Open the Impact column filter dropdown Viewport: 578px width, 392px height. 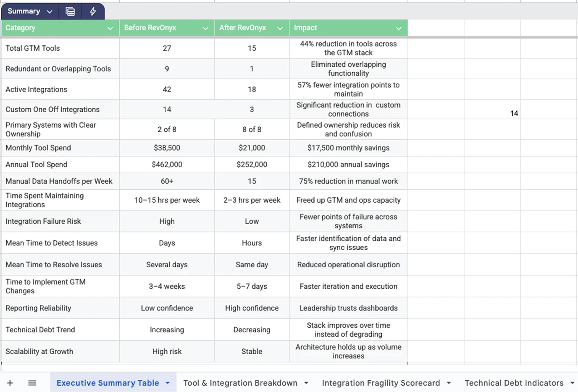[398, 28]
